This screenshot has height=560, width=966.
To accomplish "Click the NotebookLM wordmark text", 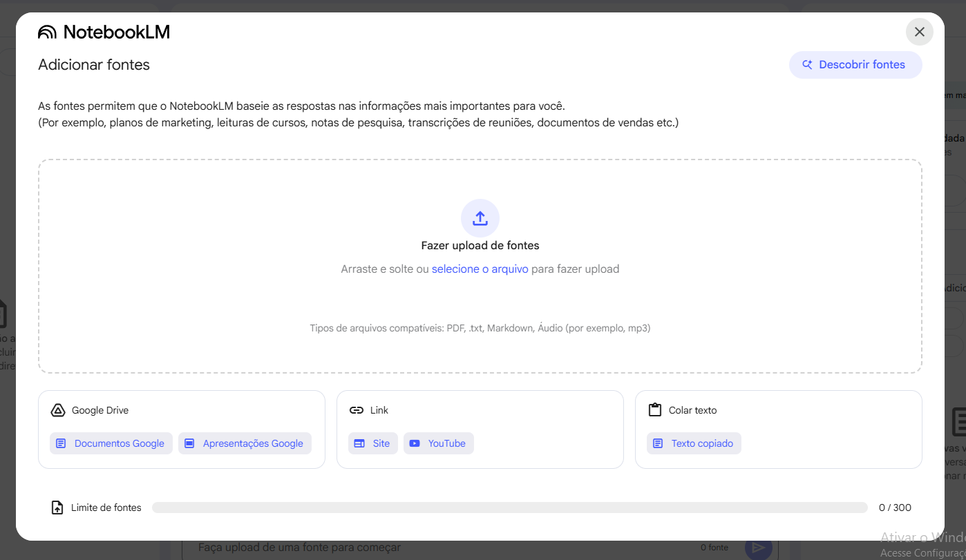I will (116, 32).
